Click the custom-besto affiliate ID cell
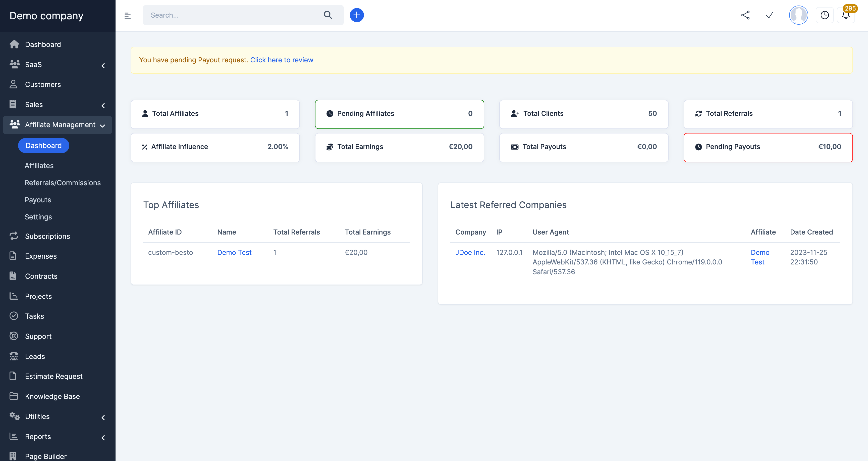This screenshot has width=868, height=461. pyautogui.click(x=171, y=252)
